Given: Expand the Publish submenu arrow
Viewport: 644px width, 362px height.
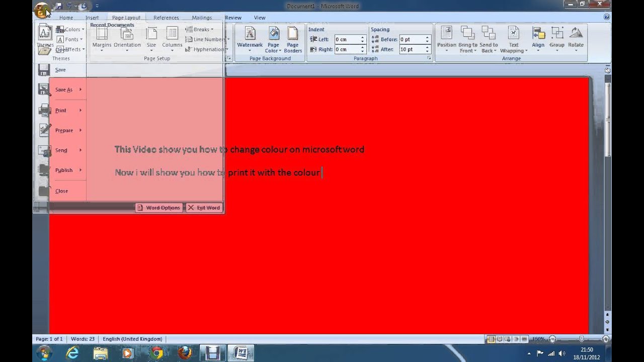Looking at the screenshot, I should (80, 170).
